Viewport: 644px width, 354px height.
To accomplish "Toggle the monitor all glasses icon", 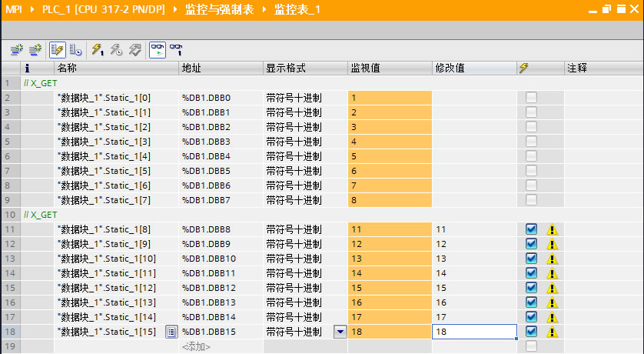I will [156, 50].
